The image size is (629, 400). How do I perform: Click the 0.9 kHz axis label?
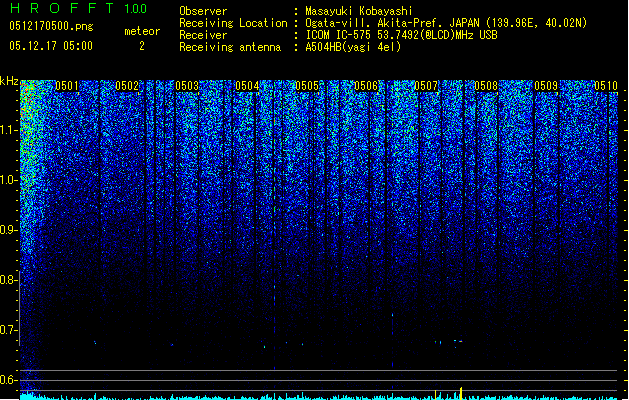click(9, 230)
